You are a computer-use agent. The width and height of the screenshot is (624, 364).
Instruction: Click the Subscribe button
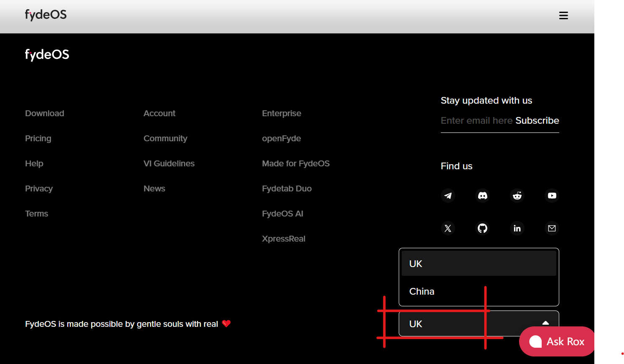[537, 120]
